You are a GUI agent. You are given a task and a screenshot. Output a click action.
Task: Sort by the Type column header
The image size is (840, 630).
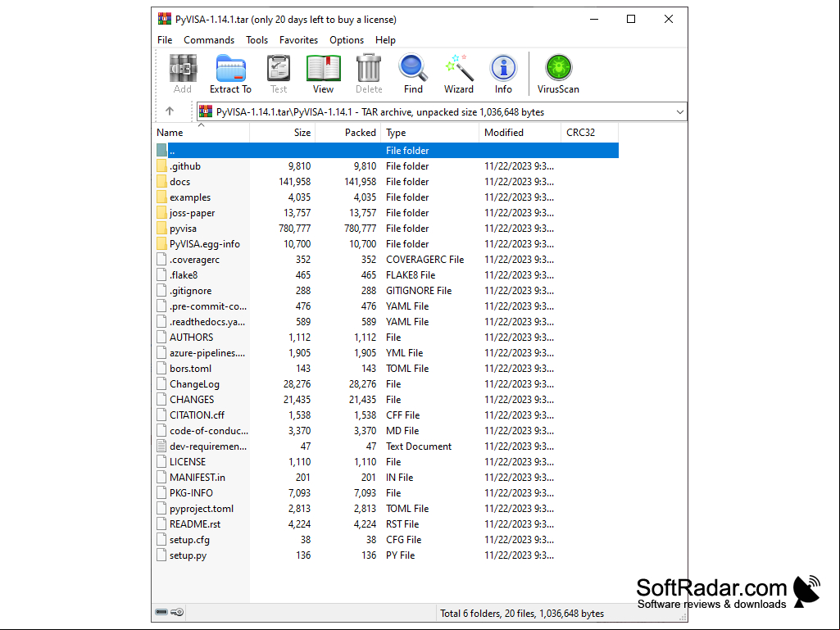point(430,133)
